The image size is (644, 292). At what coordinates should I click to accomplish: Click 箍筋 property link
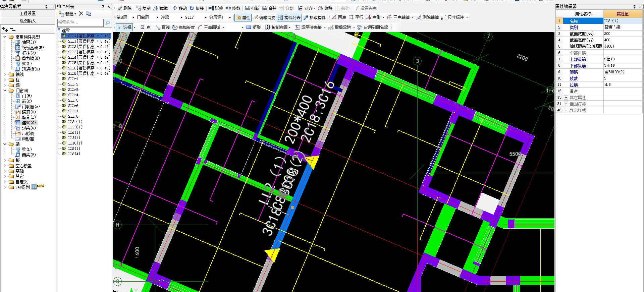coord(574,72)
